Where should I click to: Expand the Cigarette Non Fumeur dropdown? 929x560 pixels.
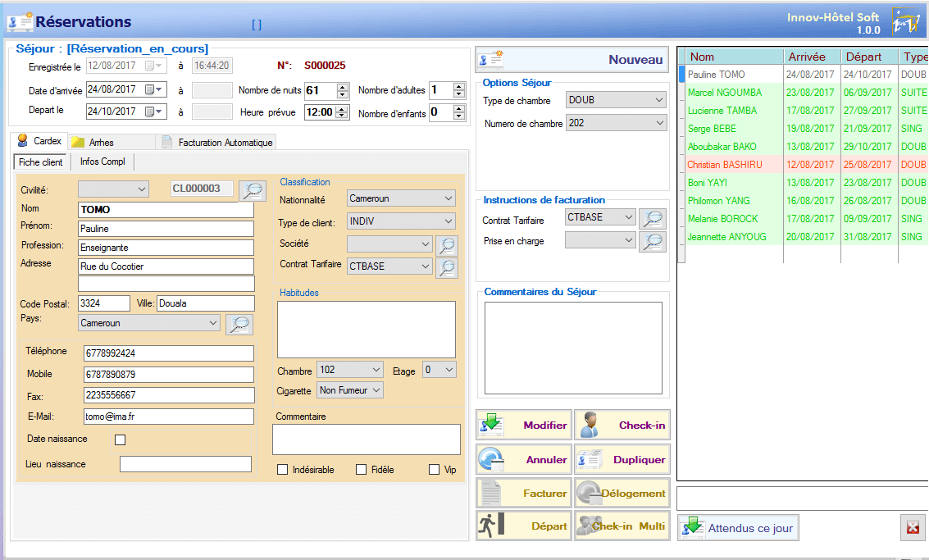[376, 391]
